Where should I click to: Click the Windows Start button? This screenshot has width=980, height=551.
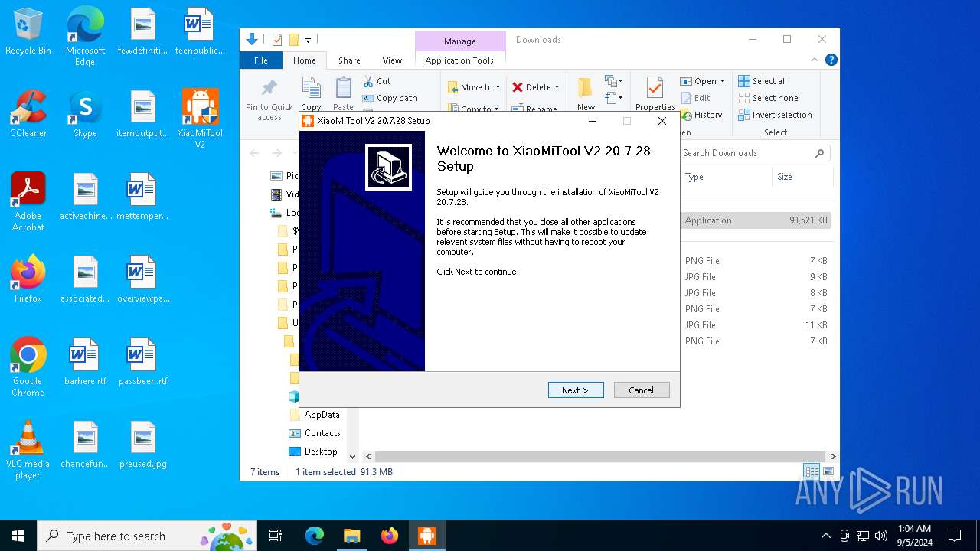[18, 536]
